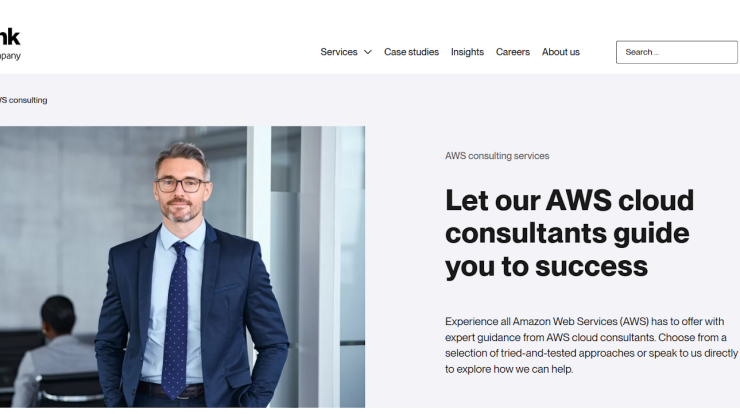
Task: Open the Services navigation menu
Action: coord(338,52)
